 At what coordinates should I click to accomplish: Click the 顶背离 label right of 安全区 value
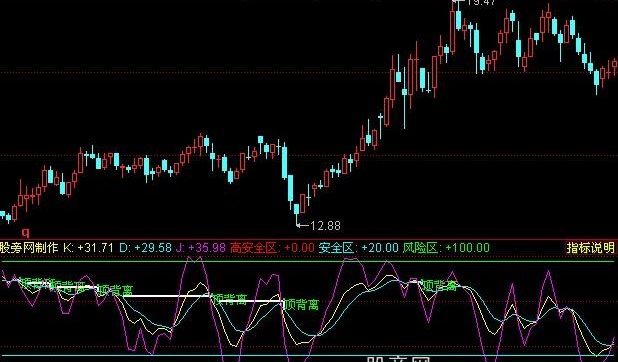[440, 285]
